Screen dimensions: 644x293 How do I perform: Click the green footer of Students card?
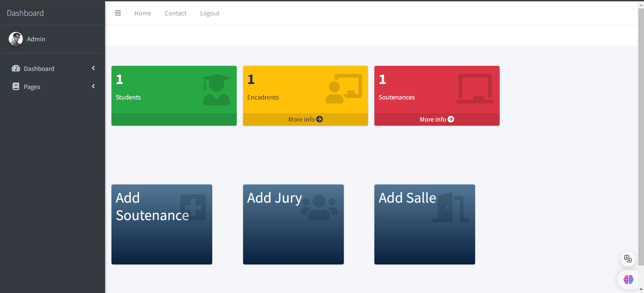click(174, 119)
